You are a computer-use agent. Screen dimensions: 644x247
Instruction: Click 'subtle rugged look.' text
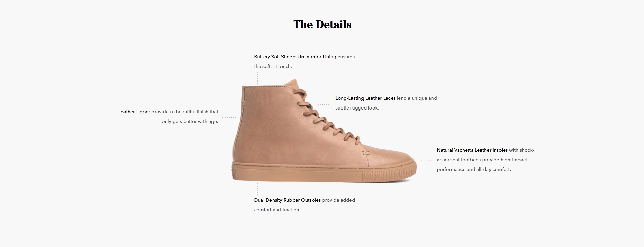tap(357, 108)
